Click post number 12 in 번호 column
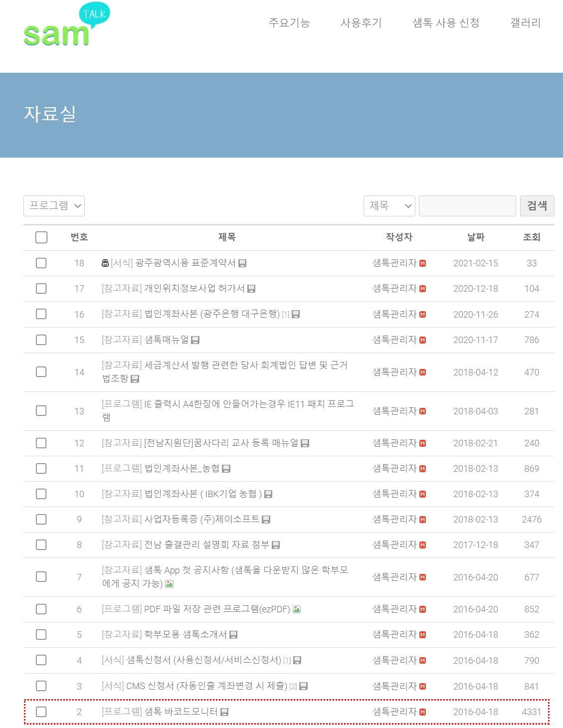This screenshot has width=563, height=728. click(79, 443)
